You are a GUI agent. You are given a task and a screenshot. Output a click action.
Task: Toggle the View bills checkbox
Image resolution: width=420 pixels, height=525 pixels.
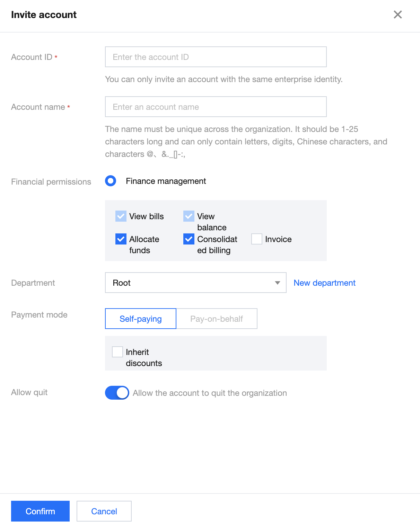coord(121,216)
